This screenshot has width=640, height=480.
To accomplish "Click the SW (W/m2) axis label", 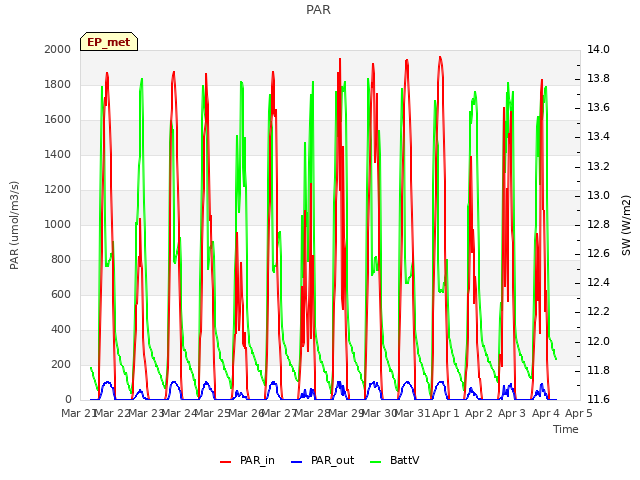I will (626, 225).
